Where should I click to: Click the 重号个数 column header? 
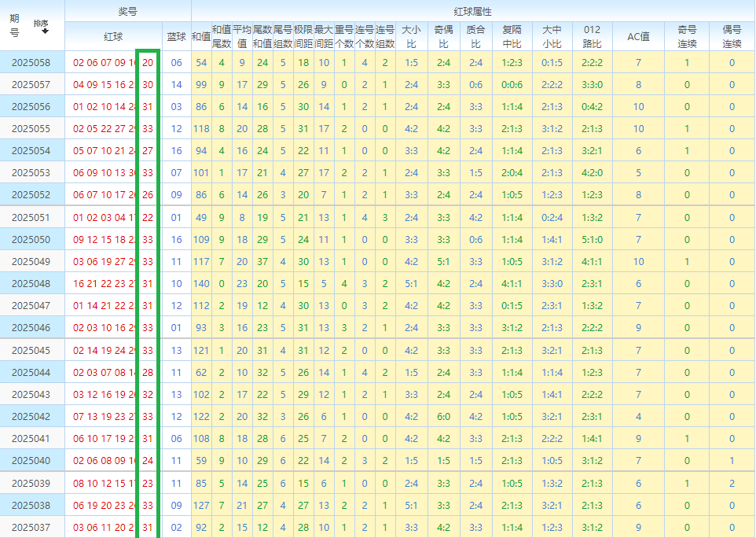344,36
